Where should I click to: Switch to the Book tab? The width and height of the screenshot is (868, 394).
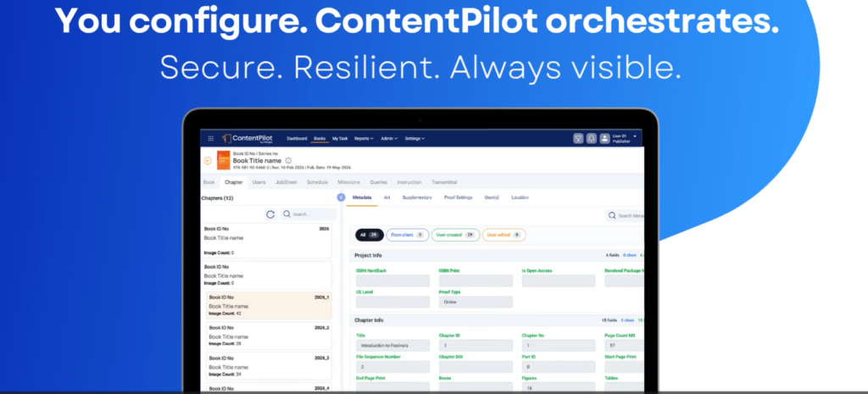click(209, 182)
